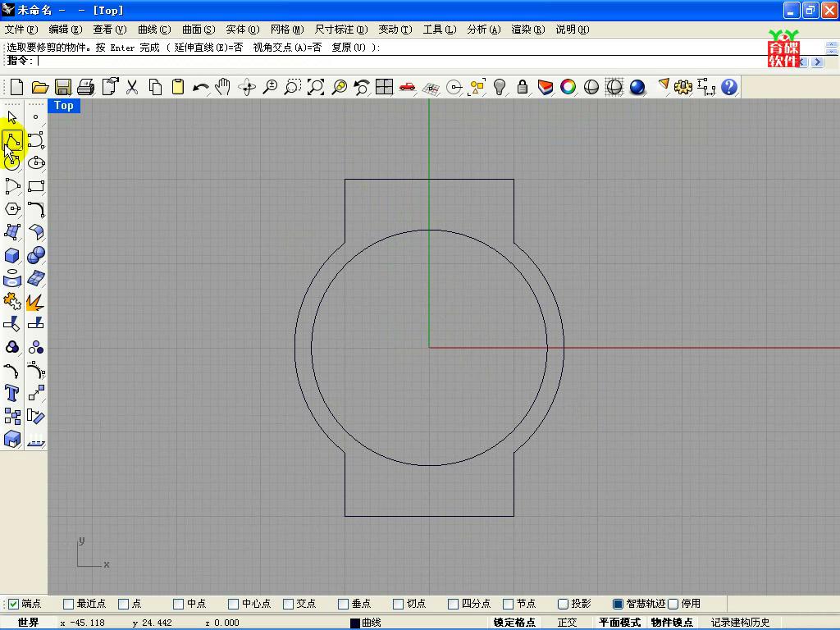This screenshot has width=840, height=630.
Task: Click the light bulb Hide objects icon
Action: click(500, 87)
